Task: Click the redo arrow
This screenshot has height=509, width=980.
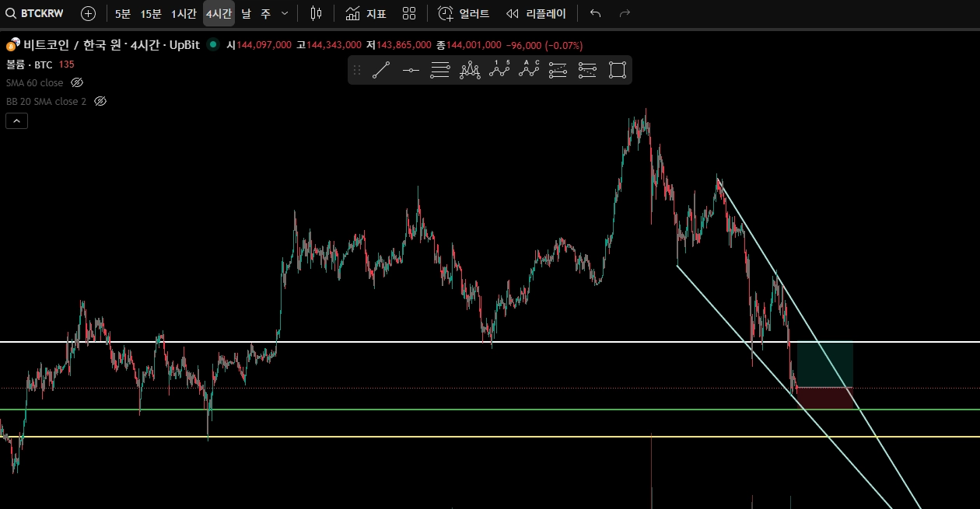Action: pos(625,13)
